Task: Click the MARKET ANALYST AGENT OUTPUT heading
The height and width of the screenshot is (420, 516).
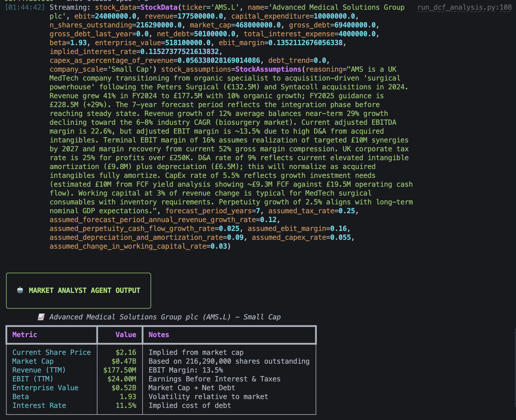Action: (84, 291)
